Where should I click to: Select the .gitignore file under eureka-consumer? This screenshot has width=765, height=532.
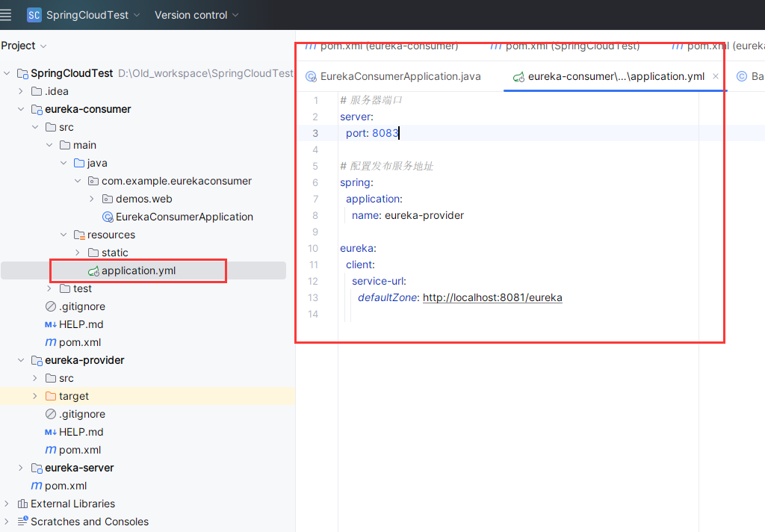pyautogui.click(x=81, y=306)
